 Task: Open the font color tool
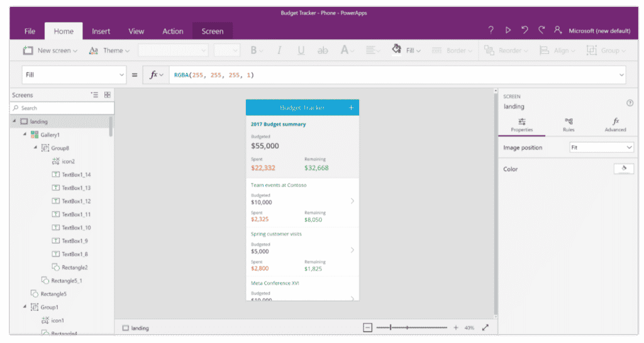pos(347,50)
